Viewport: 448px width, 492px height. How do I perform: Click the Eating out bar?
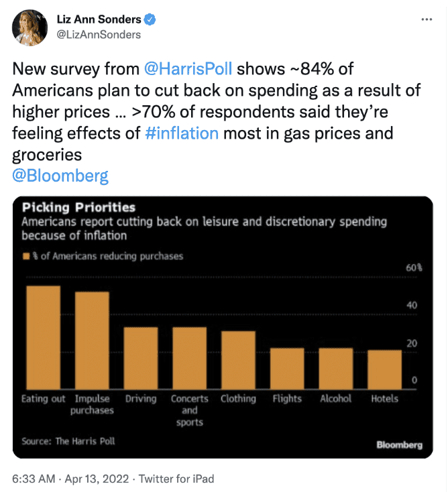pyautogui.click(x=44, y=338)
